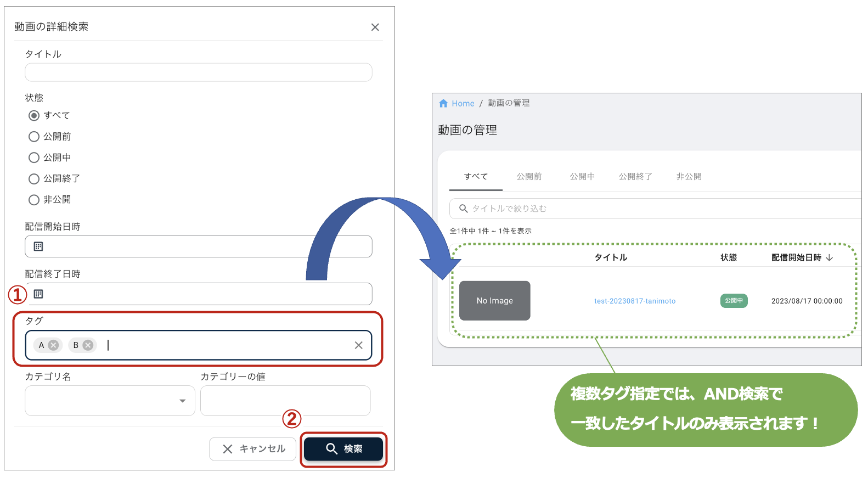This screenshot has width=868, height=483.
Task: Close the 動画の詳細検索 dialog
Action: click(375, 27)
